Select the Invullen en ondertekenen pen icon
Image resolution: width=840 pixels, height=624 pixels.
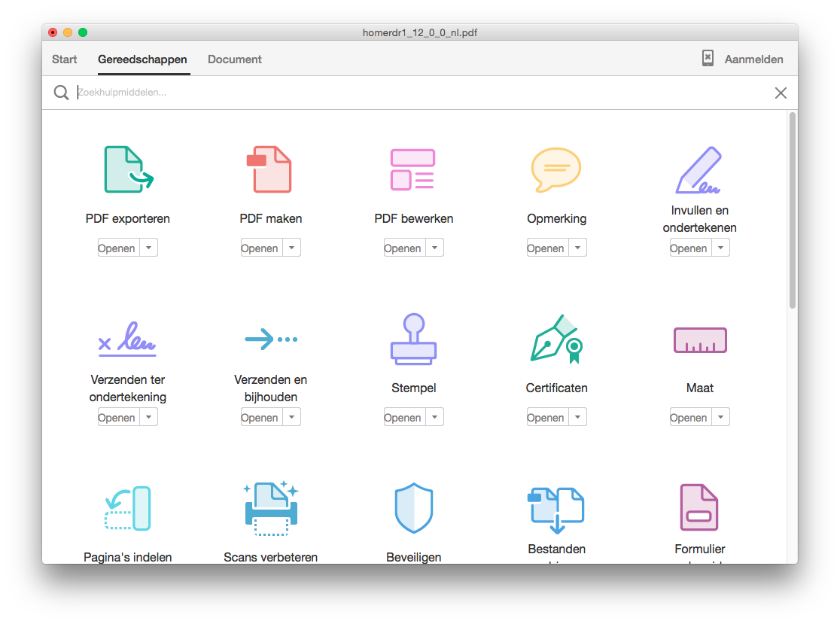point(699,169)
